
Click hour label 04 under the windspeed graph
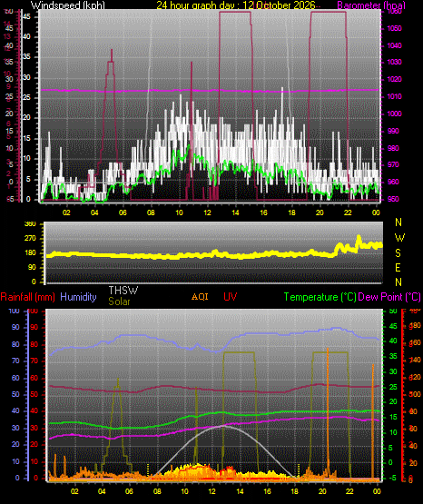(94, 212)
